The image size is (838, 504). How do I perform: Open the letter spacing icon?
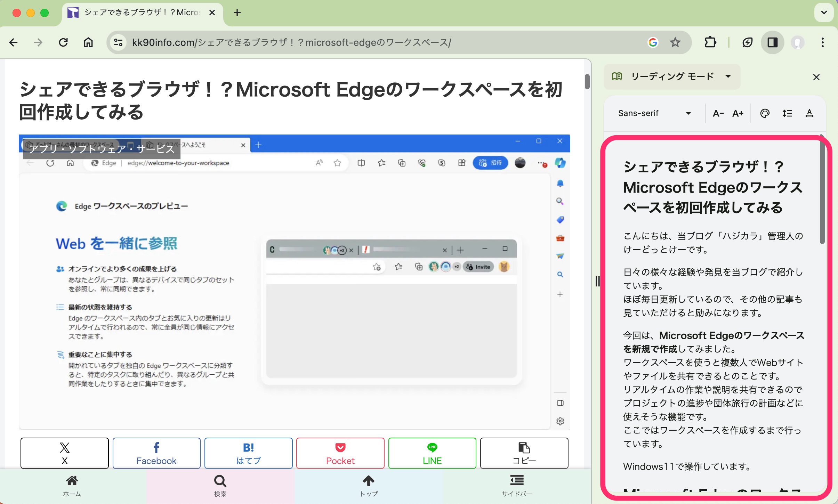coord(809,113)
